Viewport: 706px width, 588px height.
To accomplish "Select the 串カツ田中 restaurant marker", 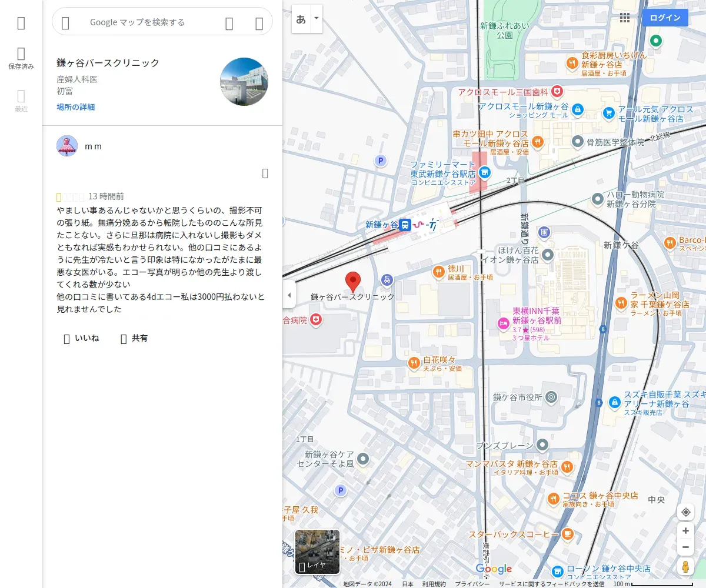I will click(x=537, y=142).
